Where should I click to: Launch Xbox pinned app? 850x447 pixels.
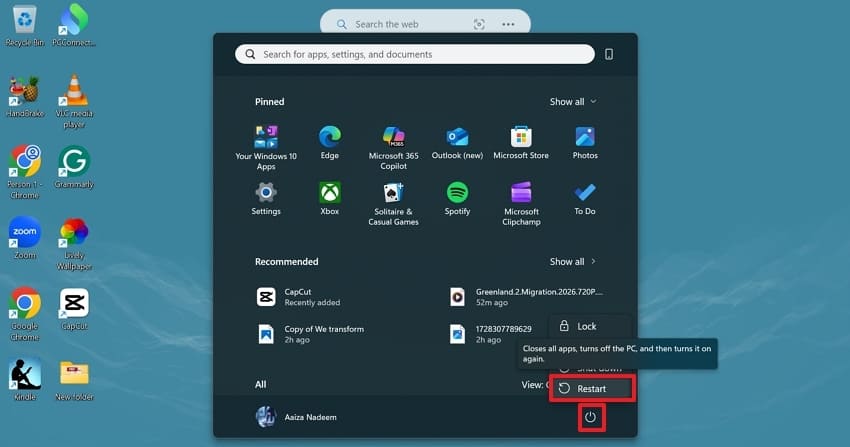point(330,199)
